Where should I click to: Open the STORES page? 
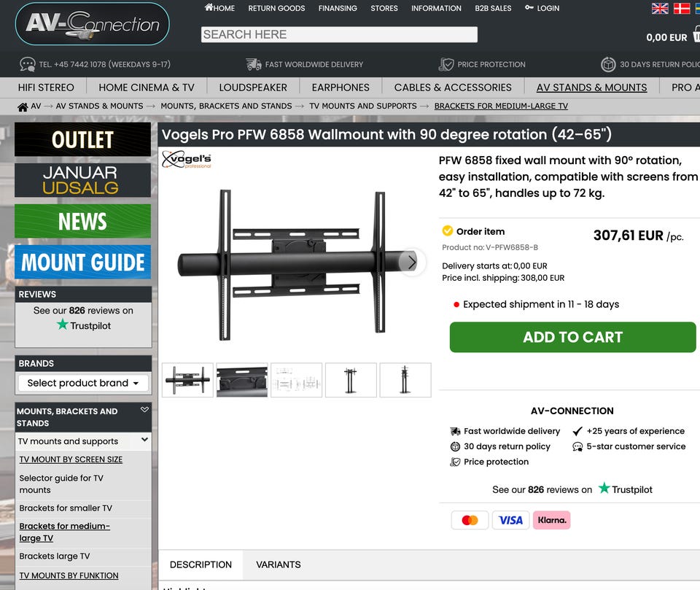(384, 8)
